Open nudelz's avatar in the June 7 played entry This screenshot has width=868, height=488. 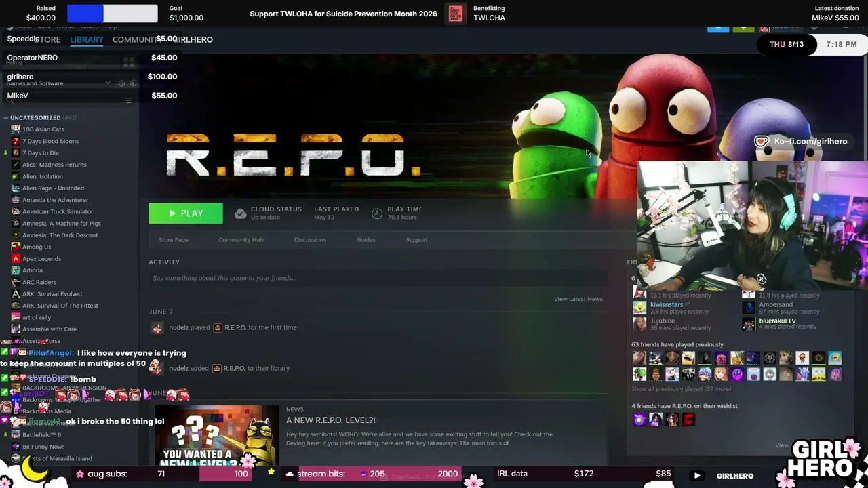(157, 328)
